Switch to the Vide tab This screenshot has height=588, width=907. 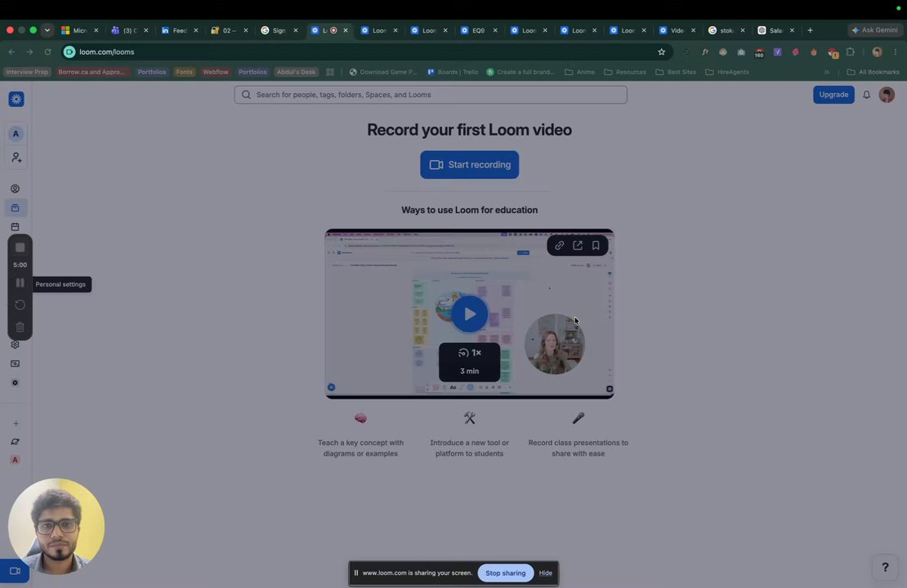click(677, 30)
